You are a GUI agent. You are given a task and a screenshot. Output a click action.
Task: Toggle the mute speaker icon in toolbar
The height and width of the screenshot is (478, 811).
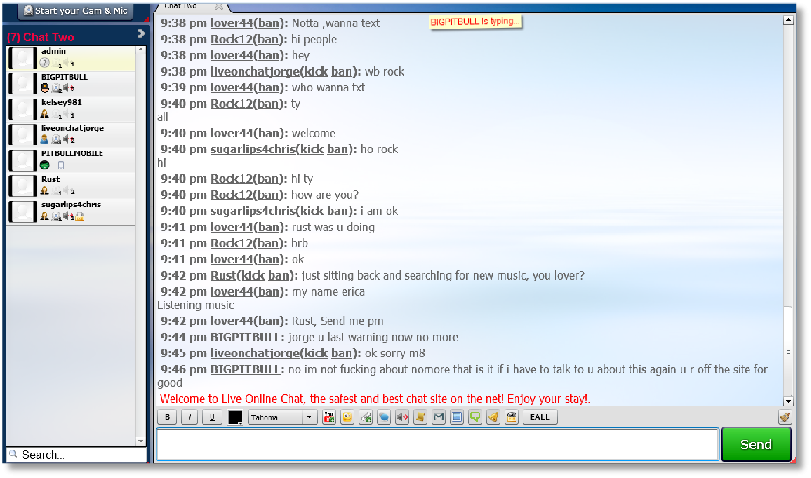pos(402,417)
